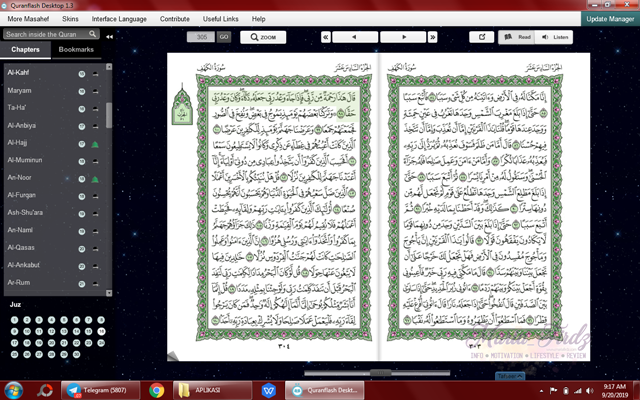The height and width of the screenshot is (400, 640).
Task: Open the Windows Start menu
Action: click(x=14, y=390)
